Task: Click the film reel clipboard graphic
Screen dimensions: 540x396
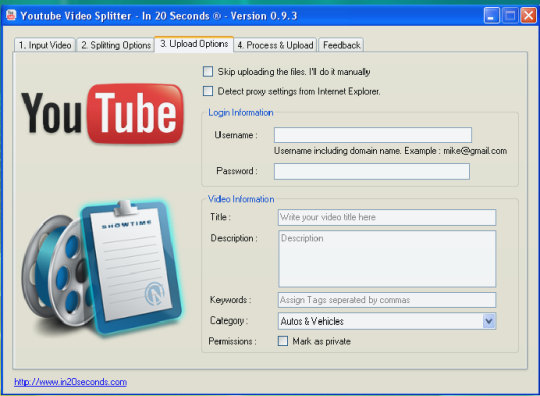Action: pyautogui.click(x=102, y=268)
